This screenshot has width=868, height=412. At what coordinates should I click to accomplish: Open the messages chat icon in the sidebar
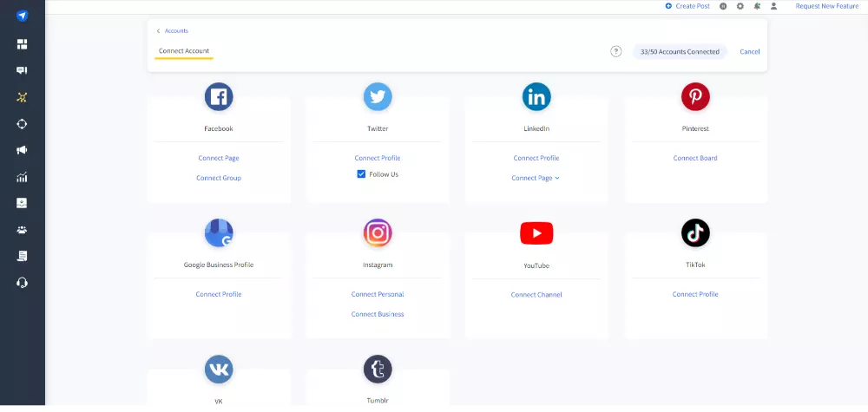[23, 71]
